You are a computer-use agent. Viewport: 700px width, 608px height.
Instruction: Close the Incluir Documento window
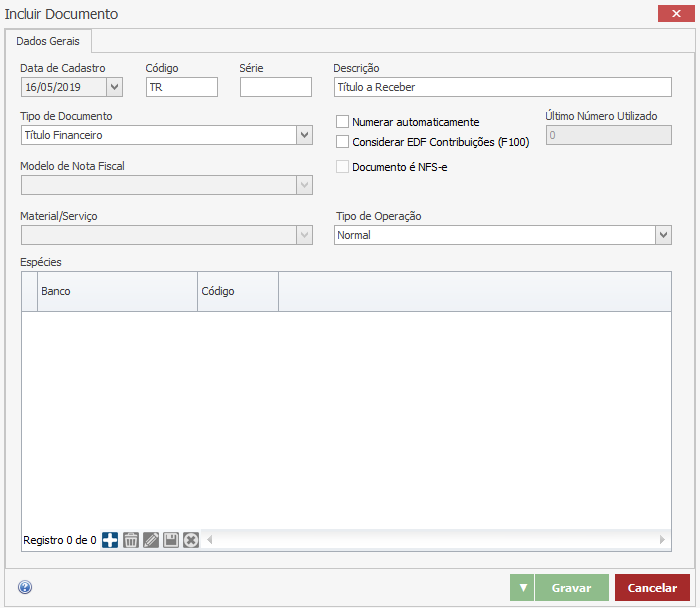pos(677,14)
